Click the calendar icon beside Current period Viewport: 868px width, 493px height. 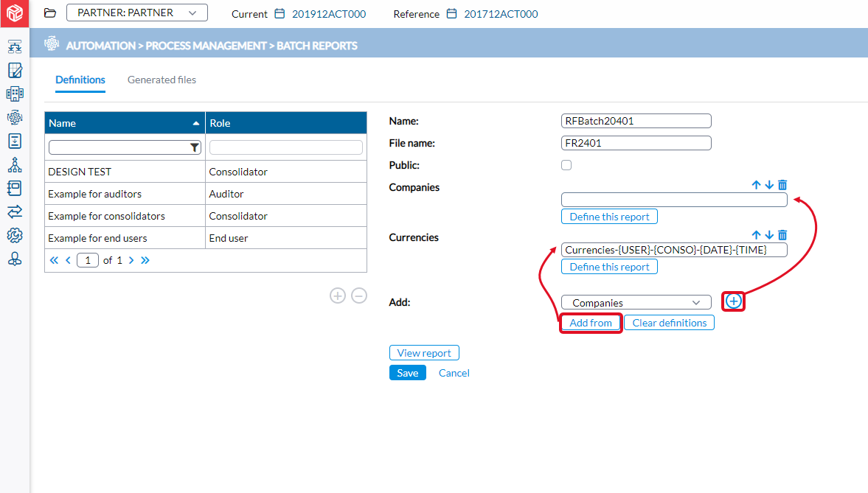pos(280,14)
